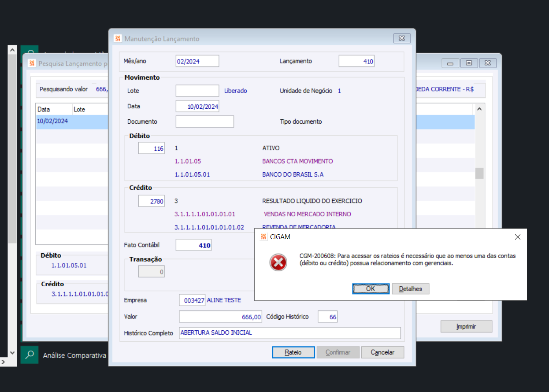
Task: Close the Pesquisa Lançamento window
Action: click(x=488, y=63)
